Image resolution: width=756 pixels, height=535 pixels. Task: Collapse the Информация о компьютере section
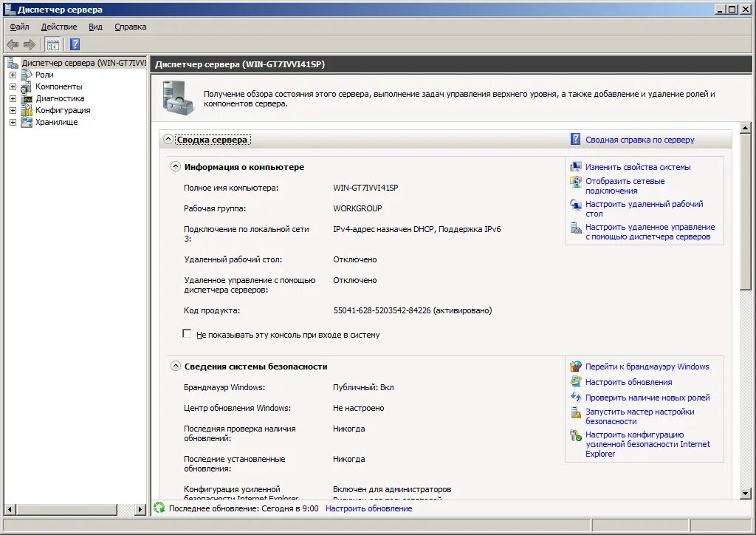[x=176, y=166]
